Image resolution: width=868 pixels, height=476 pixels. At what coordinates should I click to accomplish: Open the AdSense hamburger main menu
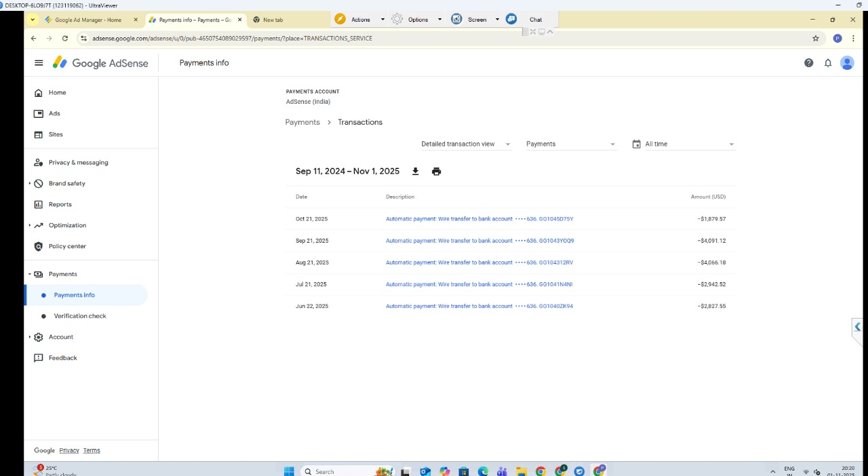pyautogui.click(x=39, y=63)
